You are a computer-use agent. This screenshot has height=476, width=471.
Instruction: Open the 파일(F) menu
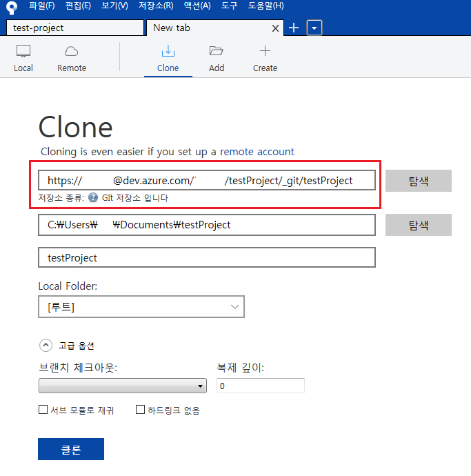42,6
